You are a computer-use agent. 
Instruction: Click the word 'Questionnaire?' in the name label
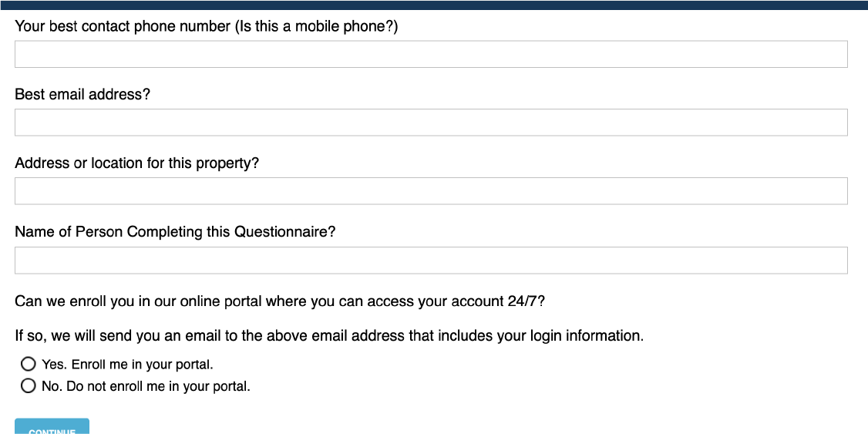click(285, 232)
